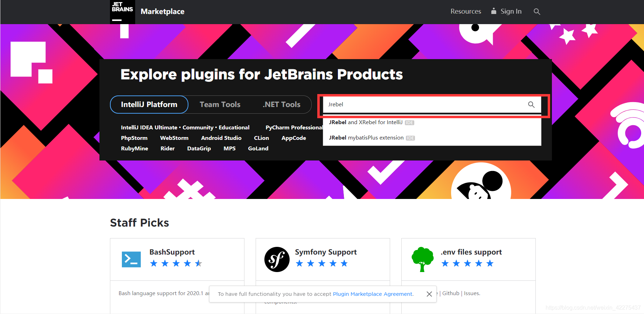This screenshot has width=644, height=314.
Task: Click Symfony Support star rating
Action: click(322, 263)
